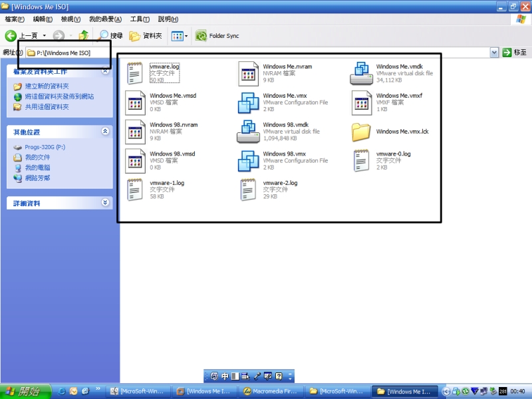This screenshot has height=399, width=532.
Task: Select the Windows 98.vmsd file icon
Action: tap(135, 161)
